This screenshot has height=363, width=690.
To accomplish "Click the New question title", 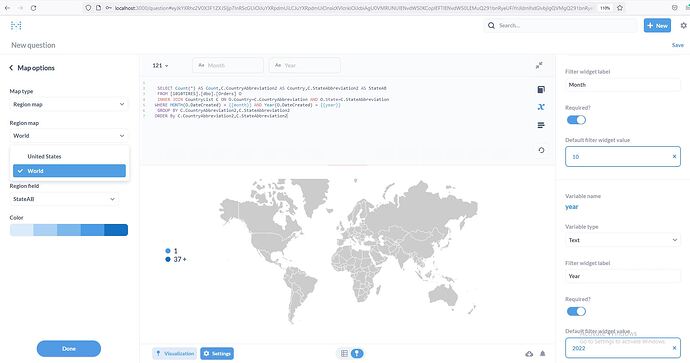I will 33,45.
